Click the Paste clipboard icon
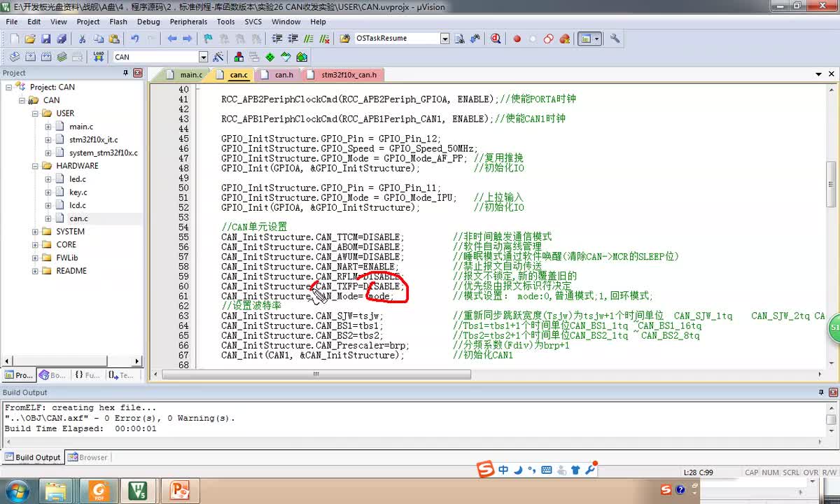 (113, 38)
